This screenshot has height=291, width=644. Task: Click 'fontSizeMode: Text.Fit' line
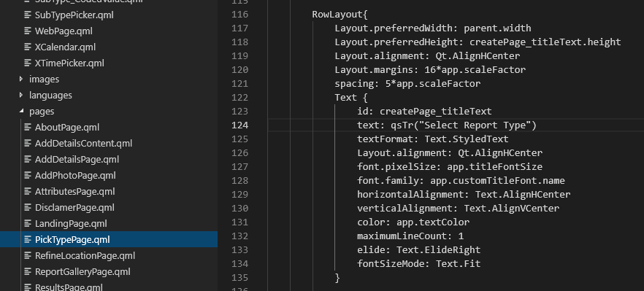coord(419,263)
